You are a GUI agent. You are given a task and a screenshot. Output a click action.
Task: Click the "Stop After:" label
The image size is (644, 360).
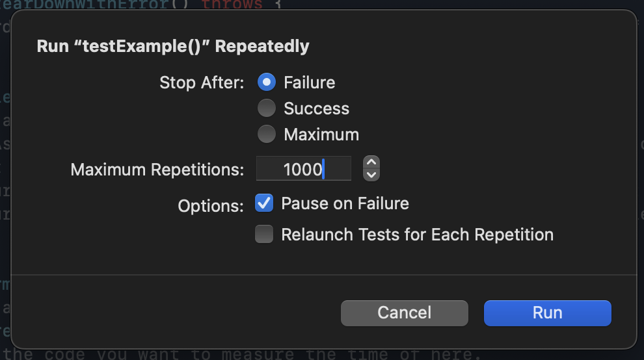coord(202,83)
